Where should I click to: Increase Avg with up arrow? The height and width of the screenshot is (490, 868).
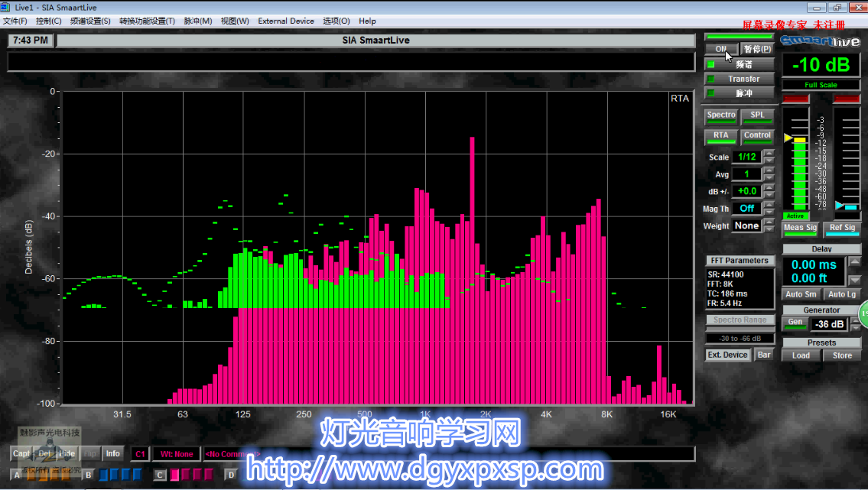coord(769,170)
